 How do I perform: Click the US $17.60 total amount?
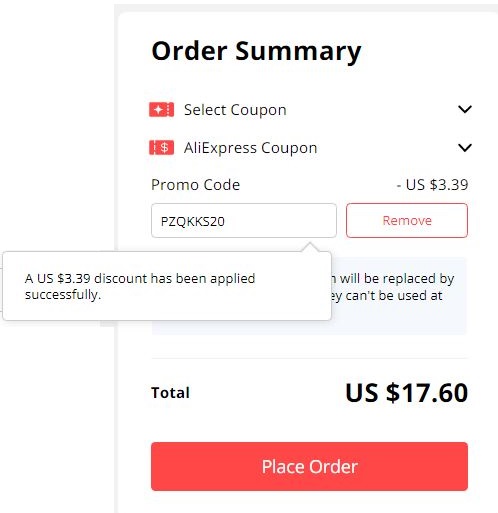pyautogui.click(x=407, y=392)
